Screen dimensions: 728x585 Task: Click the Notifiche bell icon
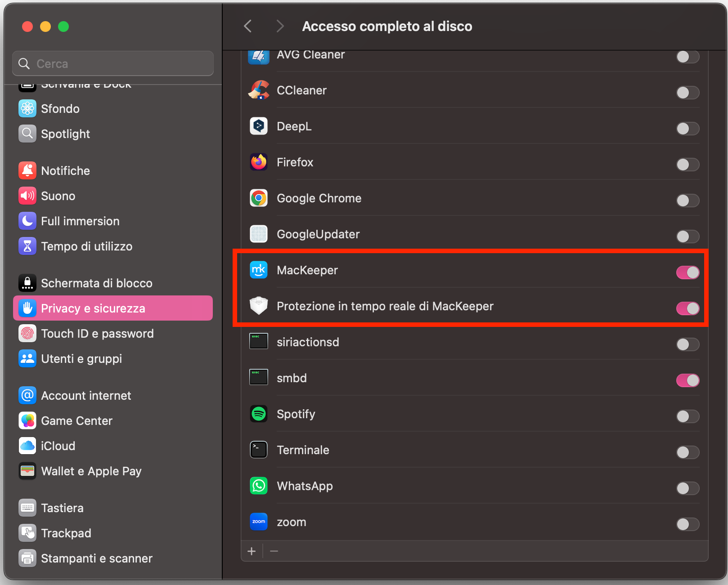coord(27,170)
